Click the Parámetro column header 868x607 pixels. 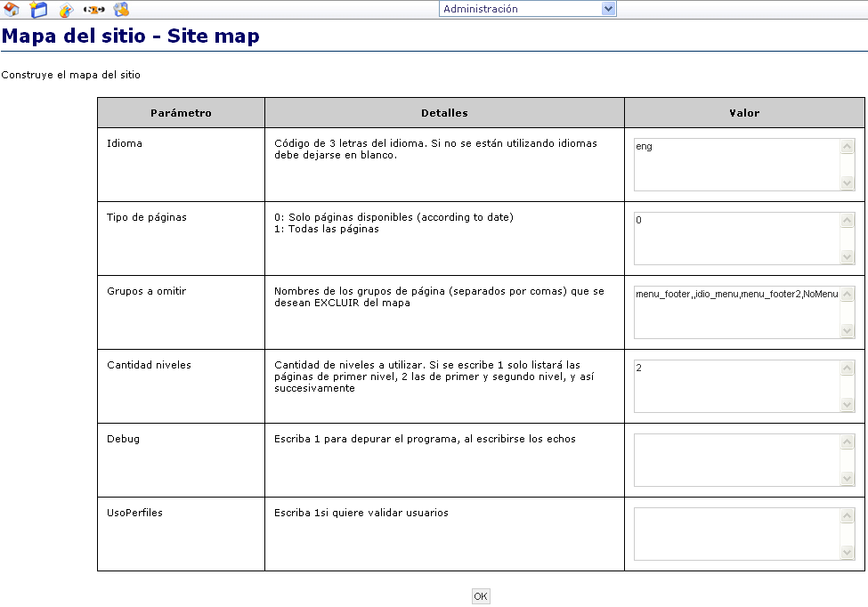pos(181,113)
